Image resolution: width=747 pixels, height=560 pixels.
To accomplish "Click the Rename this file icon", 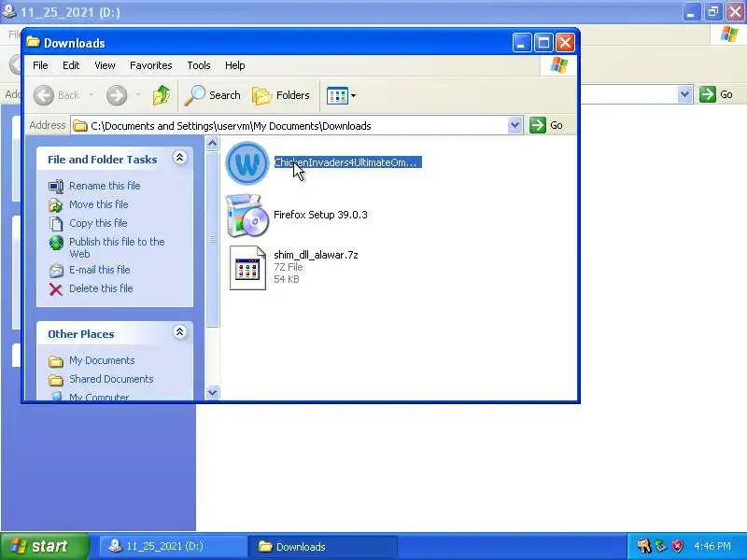I will (56, 186).
